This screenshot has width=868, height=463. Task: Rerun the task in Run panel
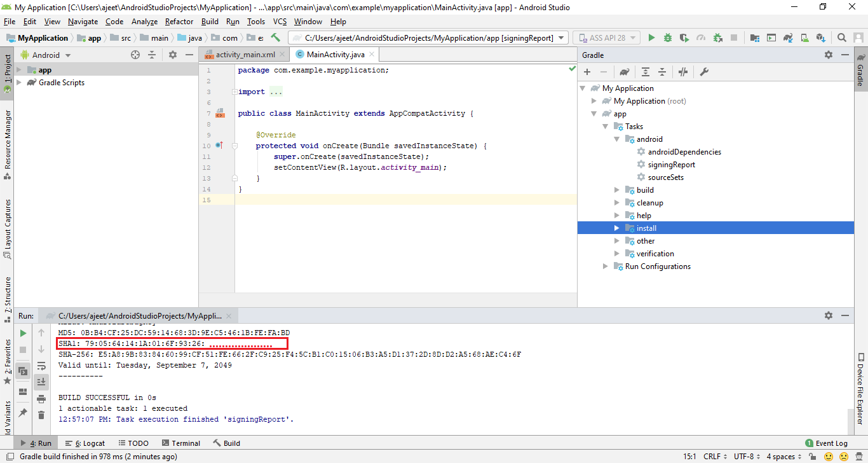23,333
